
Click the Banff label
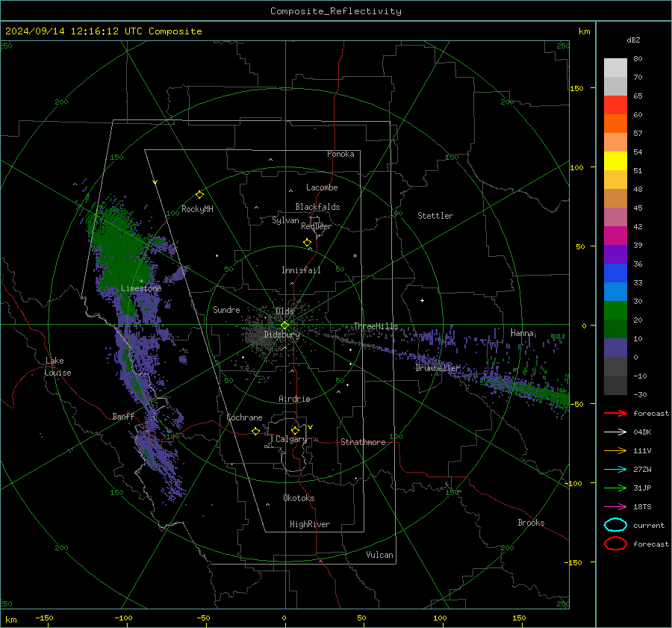coord(123,416)
